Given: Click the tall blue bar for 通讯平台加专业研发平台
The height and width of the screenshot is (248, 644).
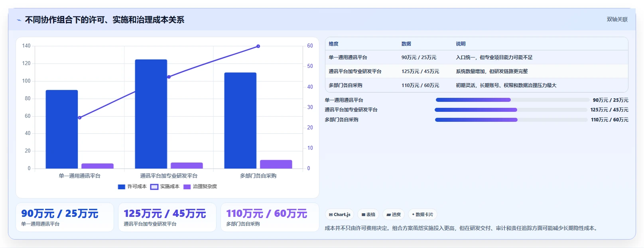Looking at the screenshot, I should coord(151,114).
